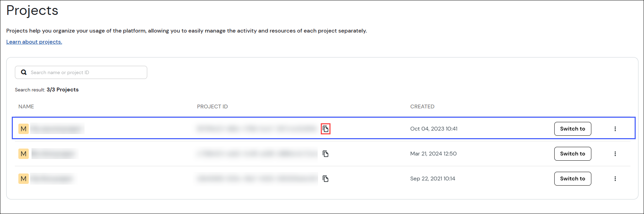644x214 pixels.
Task: Select the blurred project name in the Oct 04, 2023 row
Action: point(57,129)
